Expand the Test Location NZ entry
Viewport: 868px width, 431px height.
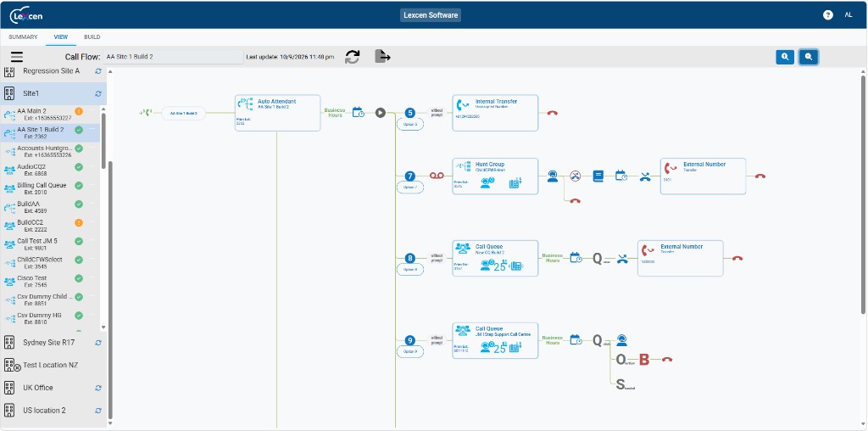tap(53, 365)
